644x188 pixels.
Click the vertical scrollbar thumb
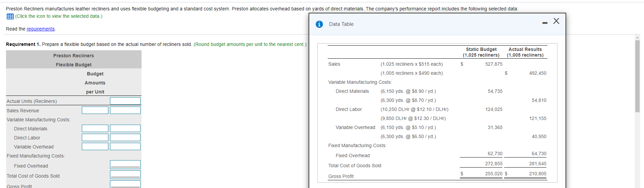pos(637,76)
